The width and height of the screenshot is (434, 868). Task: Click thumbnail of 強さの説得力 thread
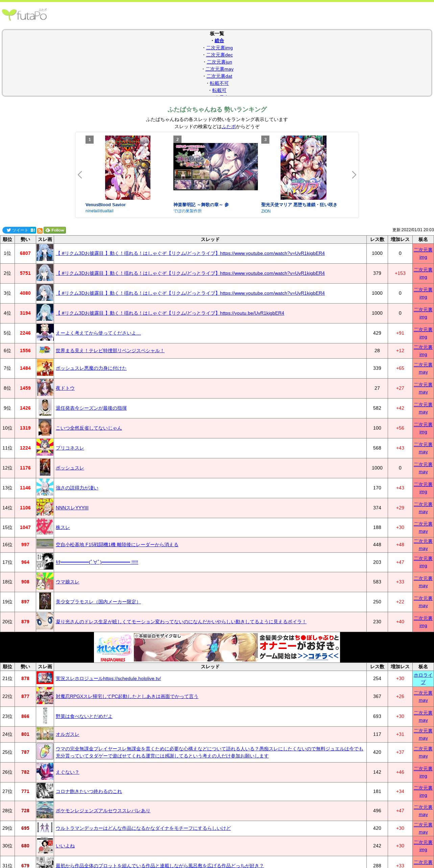coord(45,488)
